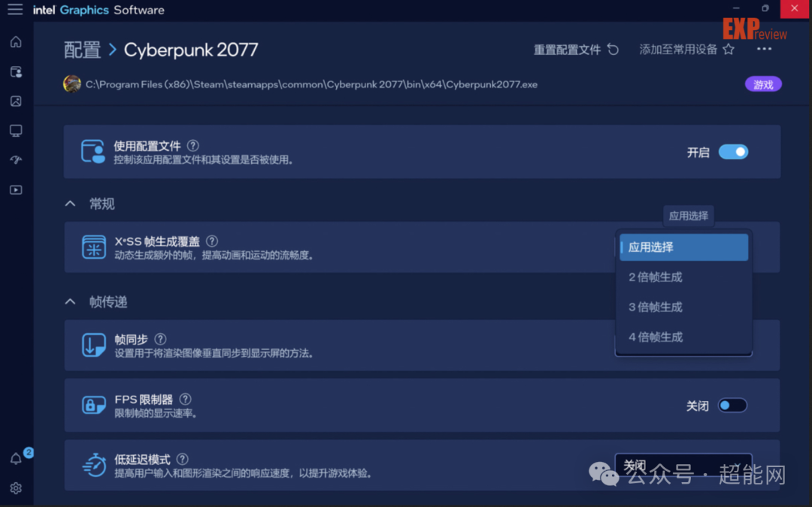
Task: Click 重置配置文件 button
Action: tap(576, 49)
